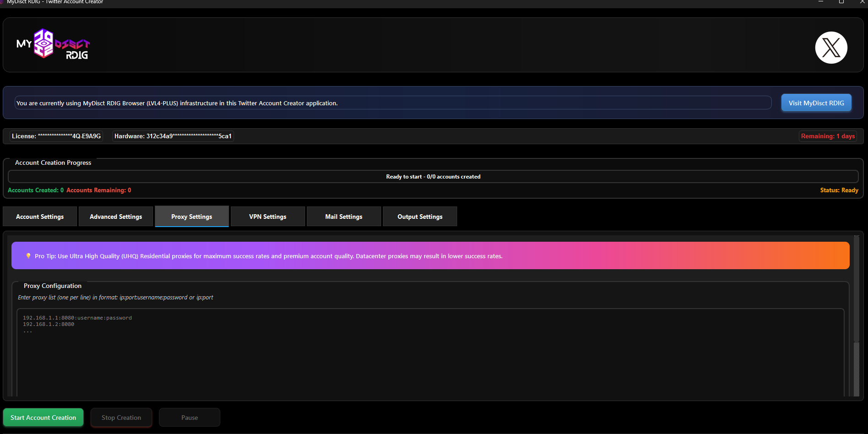Screen dimensions: 868x434
Task: Open the Account Settings tab
Action: pos(40,217)
